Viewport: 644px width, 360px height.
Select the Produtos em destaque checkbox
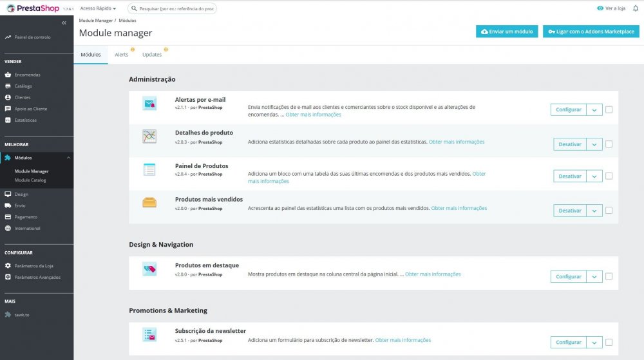pyautogui.click(x=609, y=277)
